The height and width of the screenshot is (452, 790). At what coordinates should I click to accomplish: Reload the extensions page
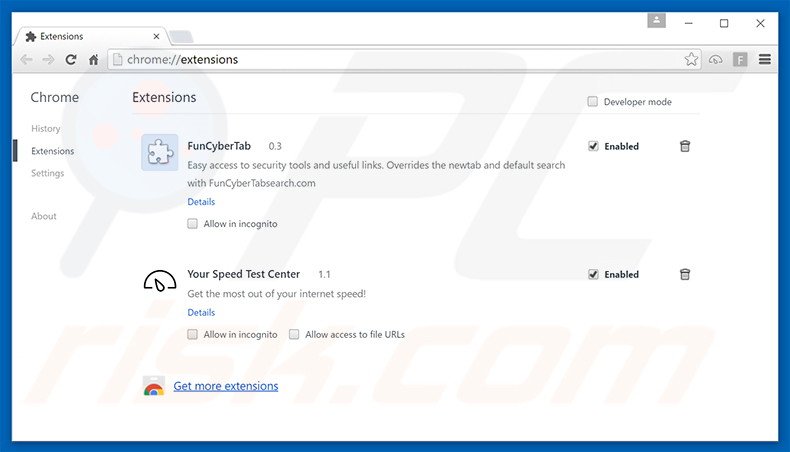point(71,60)
